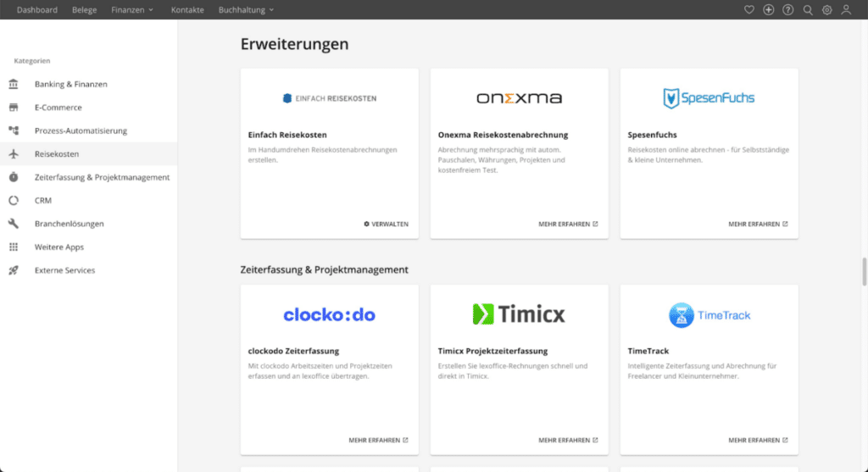Expand the Buchhaltung dropdown menu

(247, 9)
